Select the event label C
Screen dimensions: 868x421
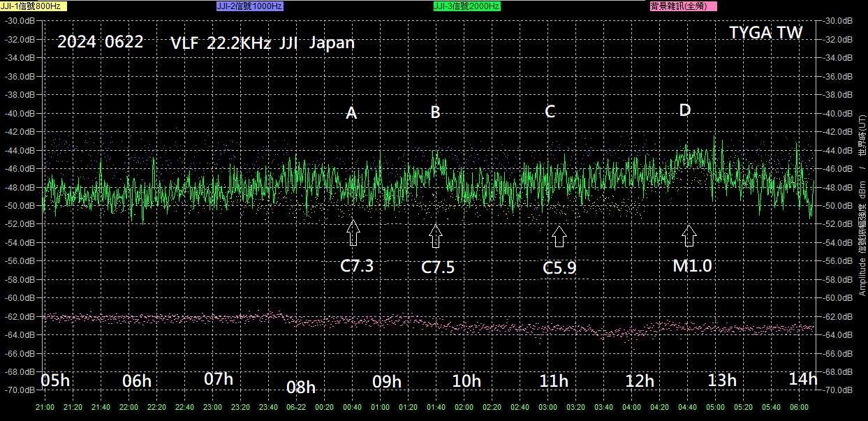click(x=550, y=112)
